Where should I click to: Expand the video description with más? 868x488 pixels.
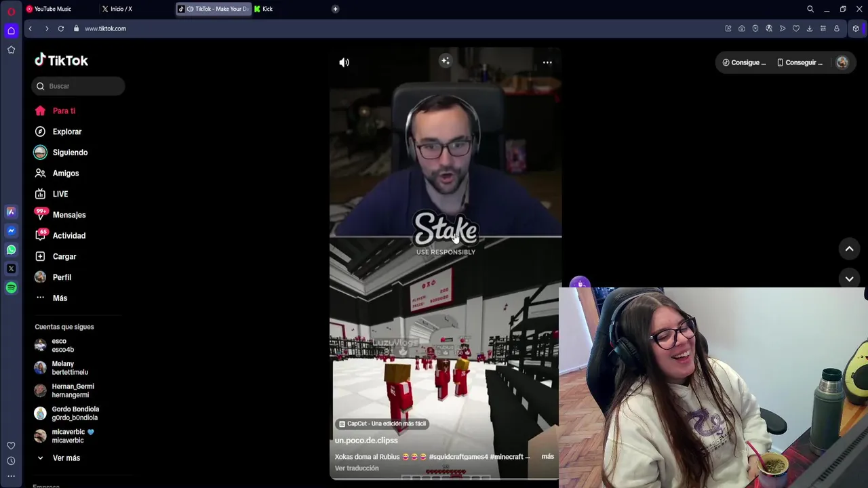[548, 456]
